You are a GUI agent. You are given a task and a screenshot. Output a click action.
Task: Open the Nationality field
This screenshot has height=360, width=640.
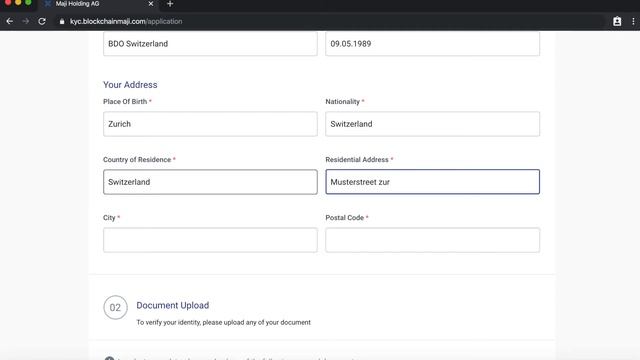(432, 124)
